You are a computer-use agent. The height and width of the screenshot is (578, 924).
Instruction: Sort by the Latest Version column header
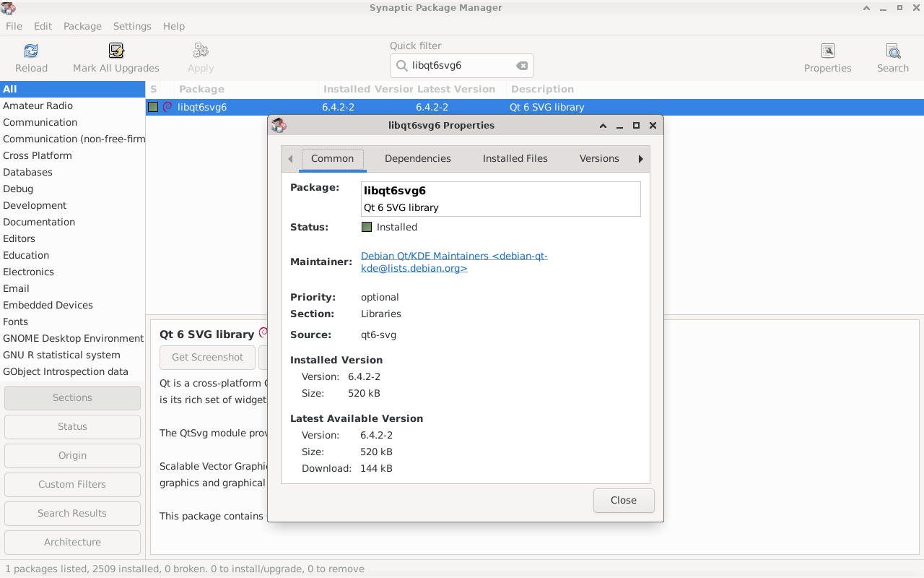click(x=460, y=89)
